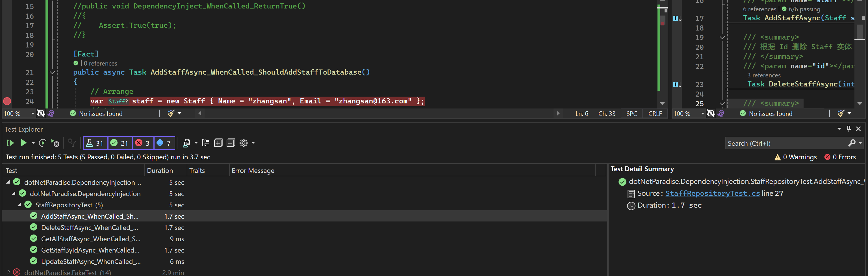868x276 pixels.
Task: Collapse the nested dotNetParadise.DependencyInjection namespace node
Action: click(14, 194)
